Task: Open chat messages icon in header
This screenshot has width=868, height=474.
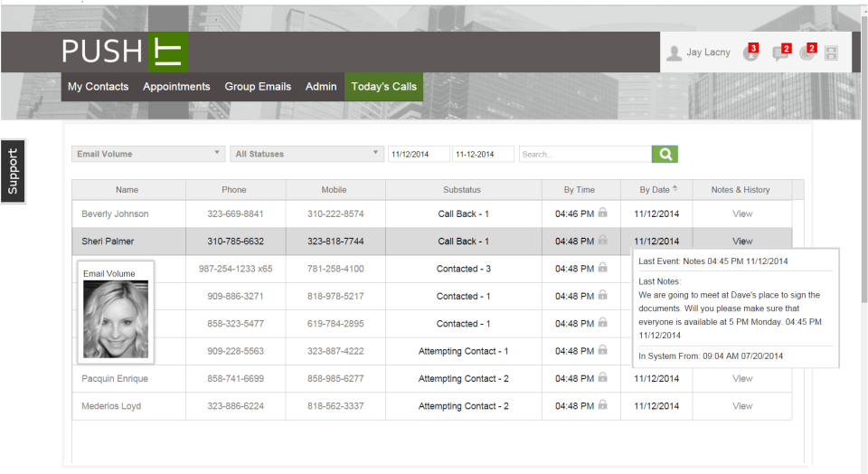Action: (780, 52)
